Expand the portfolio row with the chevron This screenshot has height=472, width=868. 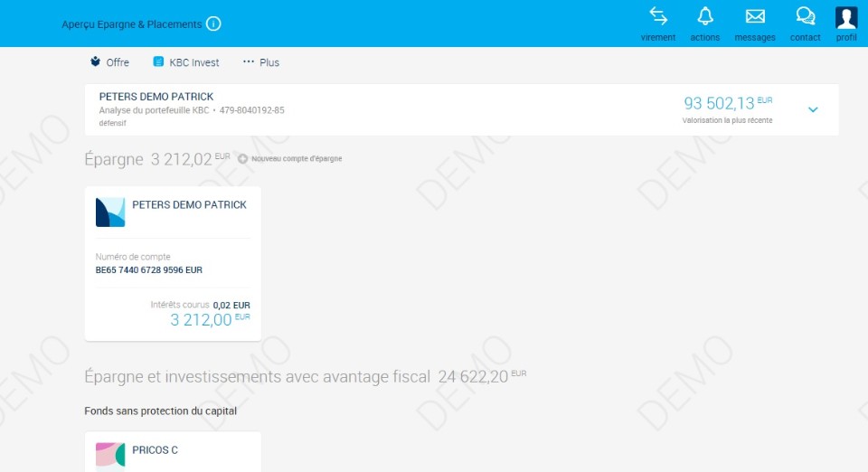tap(813, 109)
